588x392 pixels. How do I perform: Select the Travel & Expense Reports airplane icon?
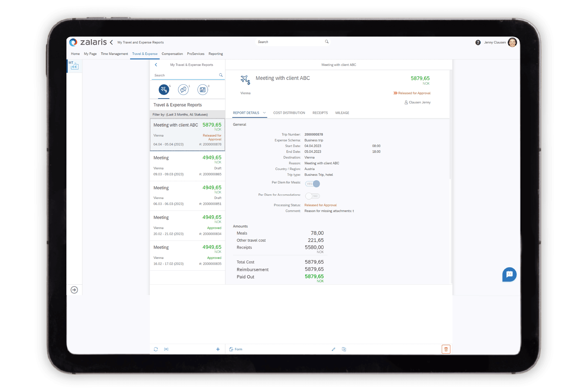[x=164, y=89]
